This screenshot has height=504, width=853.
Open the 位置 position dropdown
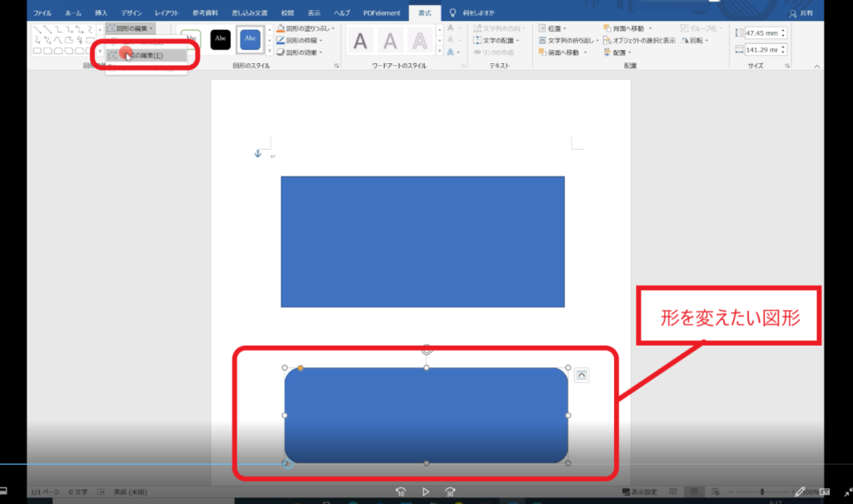[554, 28]
